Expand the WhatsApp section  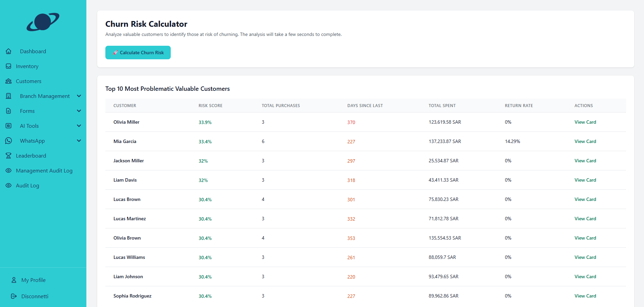79,141
